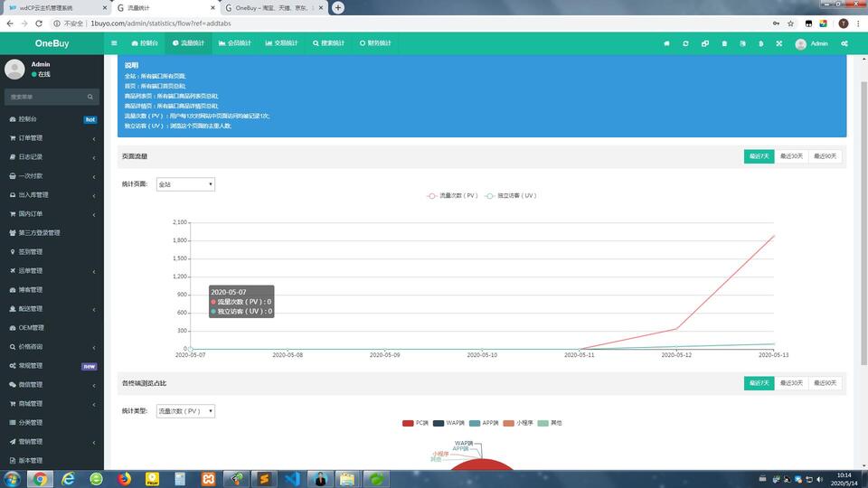Click the duplicate-windows icon in header

(x=704, y=43)
